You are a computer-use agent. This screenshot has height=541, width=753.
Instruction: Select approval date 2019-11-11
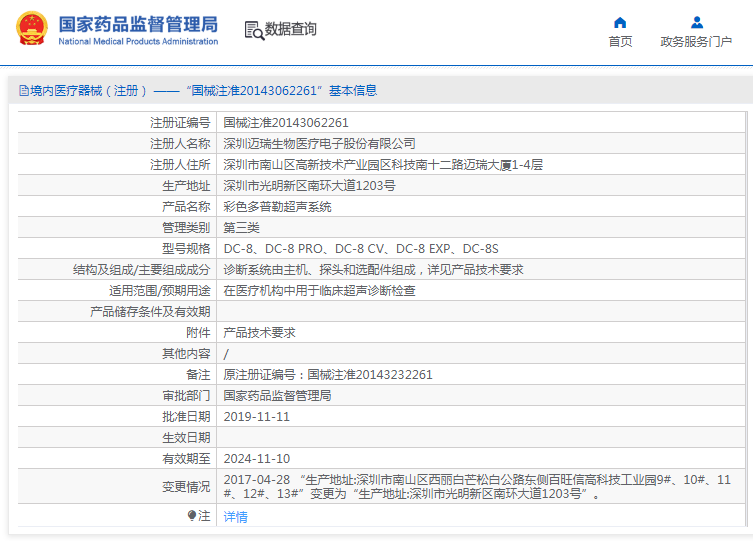(x=256, y=417)
